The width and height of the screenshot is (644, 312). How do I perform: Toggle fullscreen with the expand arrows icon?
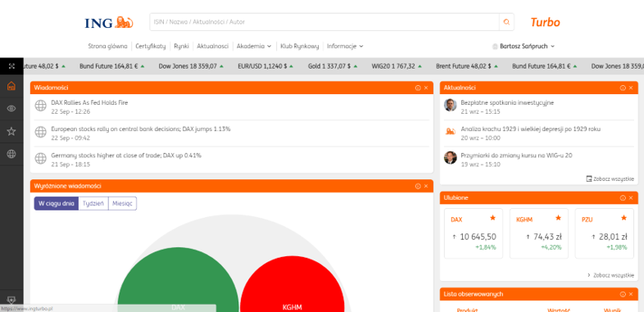click(x=11, y=66)
